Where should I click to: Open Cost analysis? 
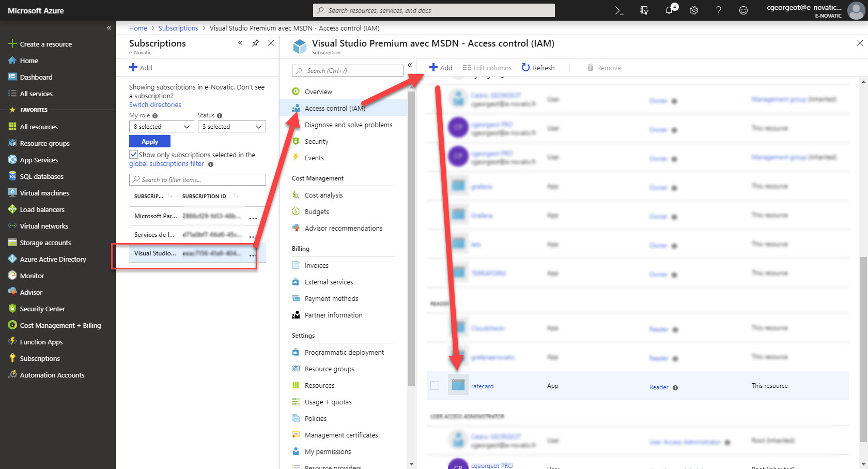323,195
